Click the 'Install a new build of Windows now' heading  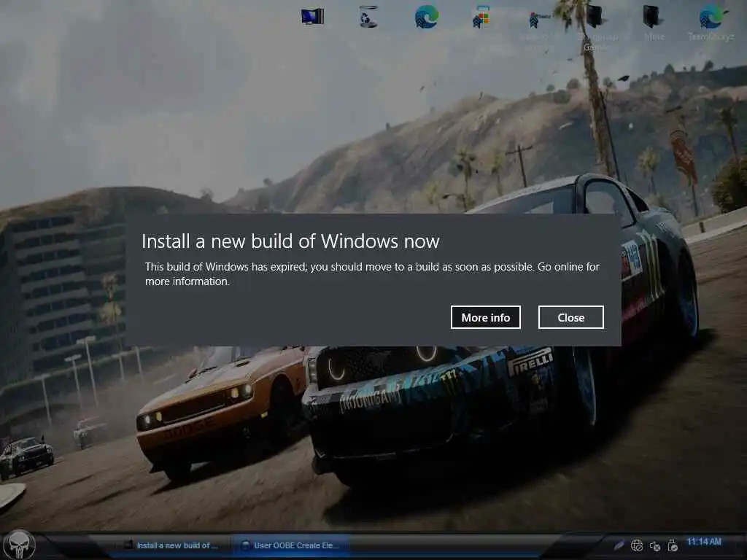coord(290,241)
